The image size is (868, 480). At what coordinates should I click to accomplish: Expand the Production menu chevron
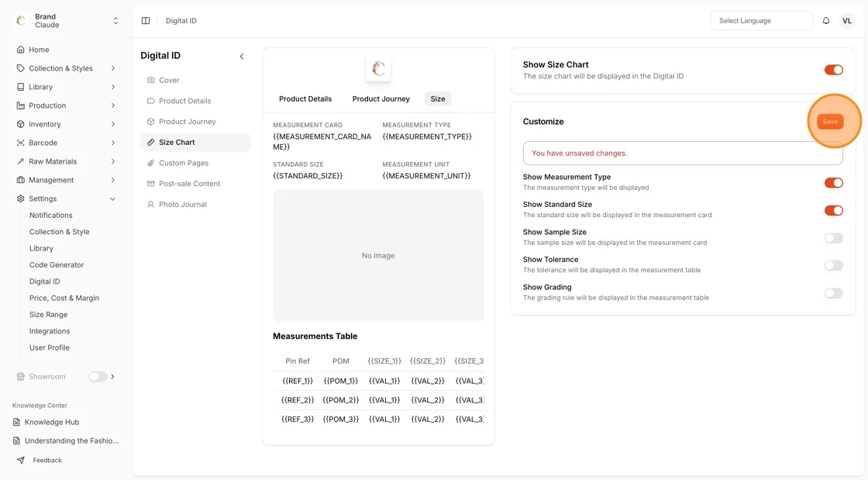coord(113,105)
